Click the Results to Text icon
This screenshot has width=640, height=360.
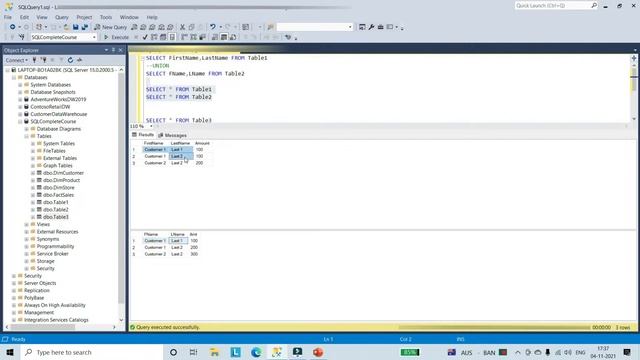[215, 37]
